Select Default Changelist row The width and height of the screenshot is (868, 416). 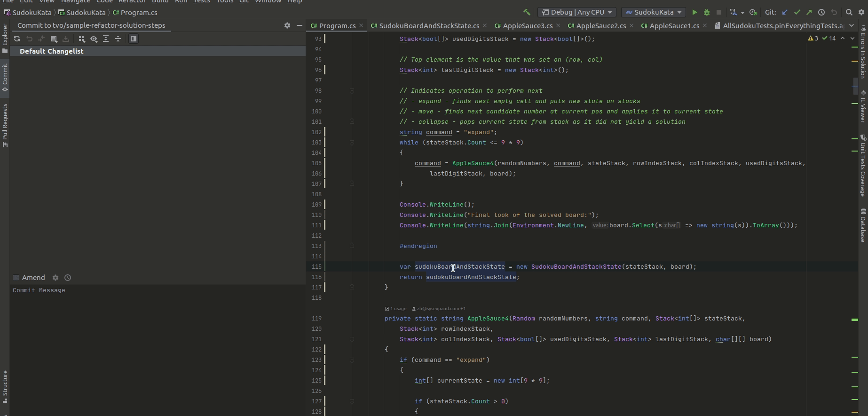coord(52,51)
